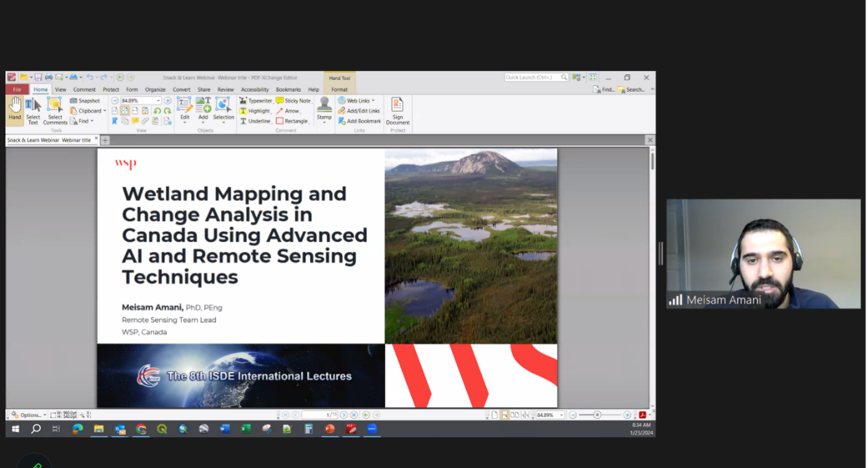
Task: Add a new document tab with plus button
Action: point(105,140)
